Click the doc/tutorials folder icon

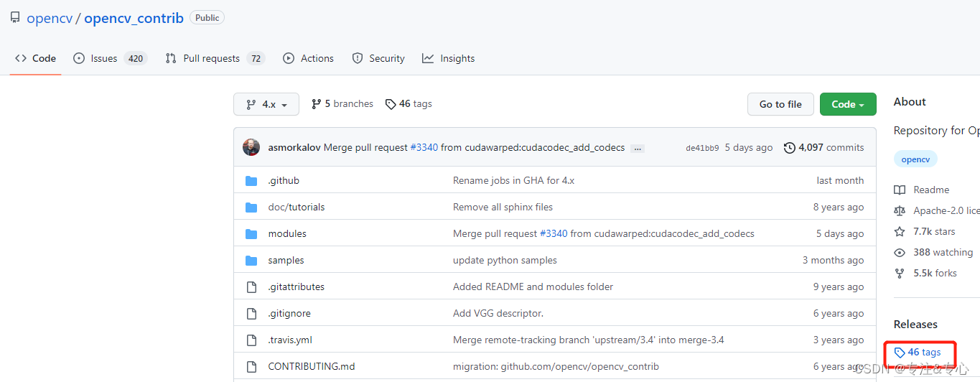tap(251, 208)
